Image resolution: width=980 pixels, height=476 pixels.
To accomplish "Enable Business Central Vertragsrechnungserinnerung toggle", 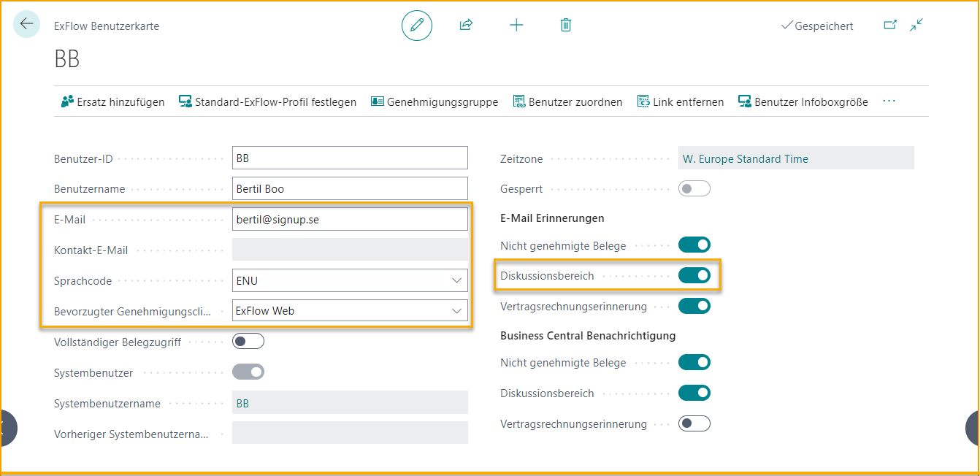I will point(694,423).
